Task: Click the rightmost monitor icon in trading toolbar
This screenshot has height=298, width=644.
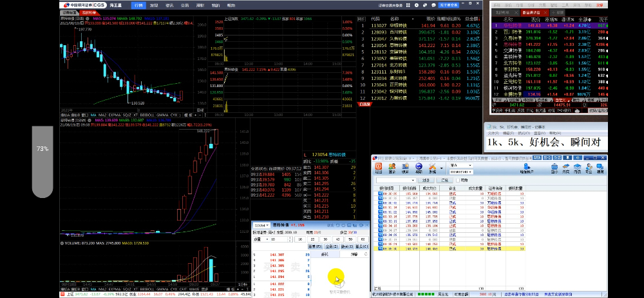Action: [x=600, y=169]
